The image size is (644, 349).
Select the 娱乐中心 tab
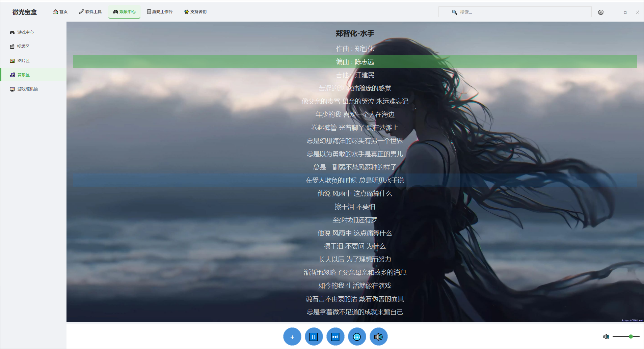point(124,12)
